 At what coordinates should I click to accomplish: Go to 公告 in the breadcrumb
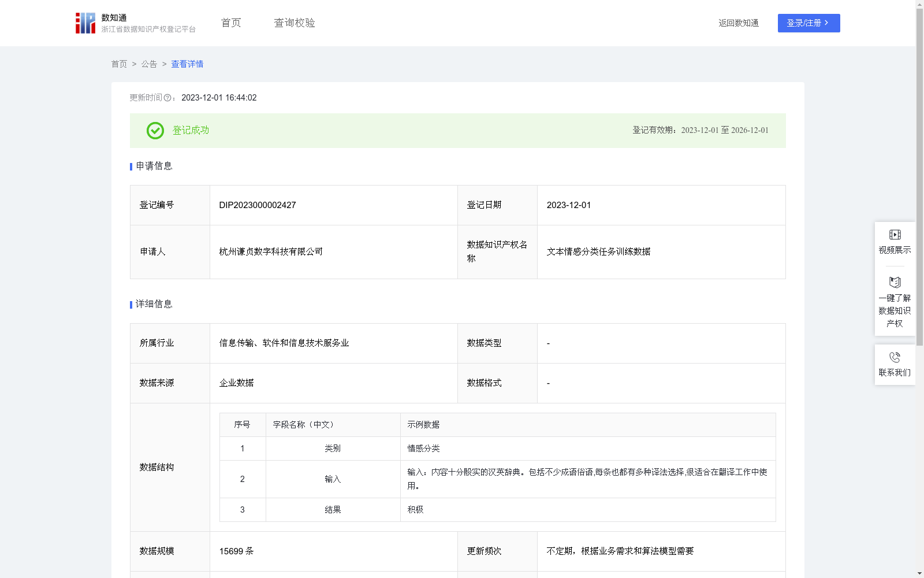(149, 64)
